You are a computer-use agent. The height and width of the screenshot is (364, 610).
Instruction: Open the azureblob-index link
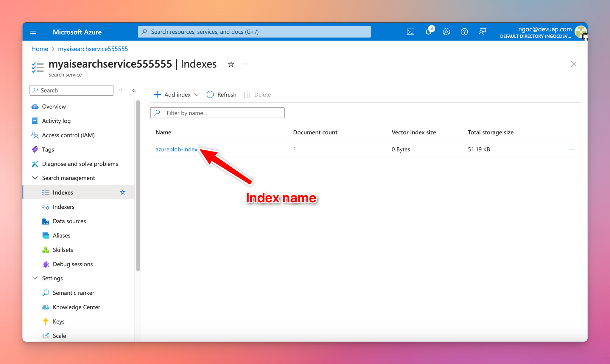click(x=176, y=149)
